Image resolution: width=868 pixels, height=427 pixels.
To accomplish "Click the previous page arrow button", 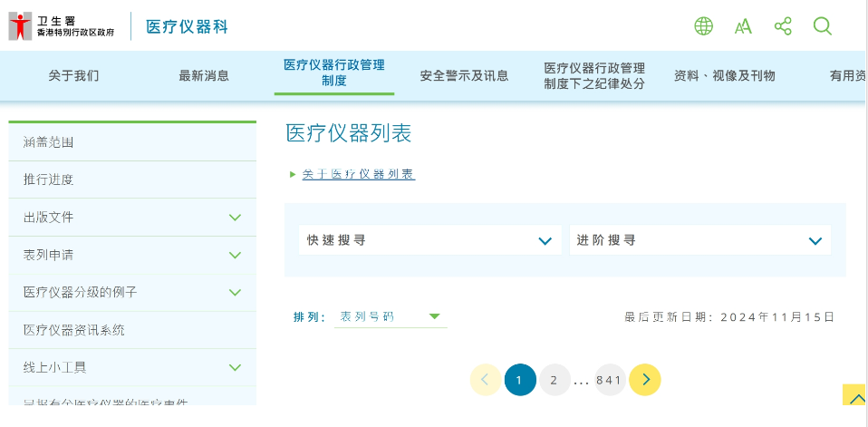I will pos(485,380).
